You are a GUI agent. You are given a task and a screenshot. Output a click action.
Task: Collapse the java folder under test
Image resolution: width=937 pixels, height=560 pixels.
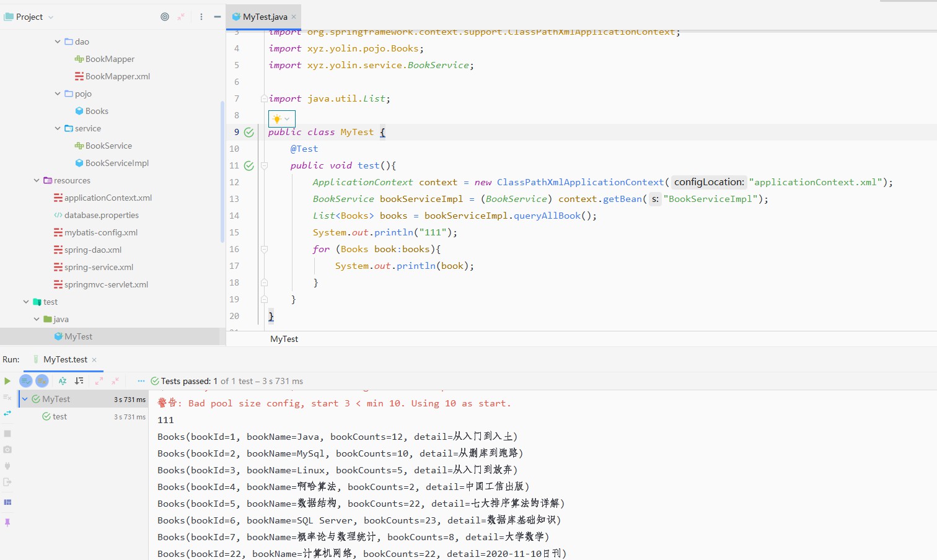point(37,319)
